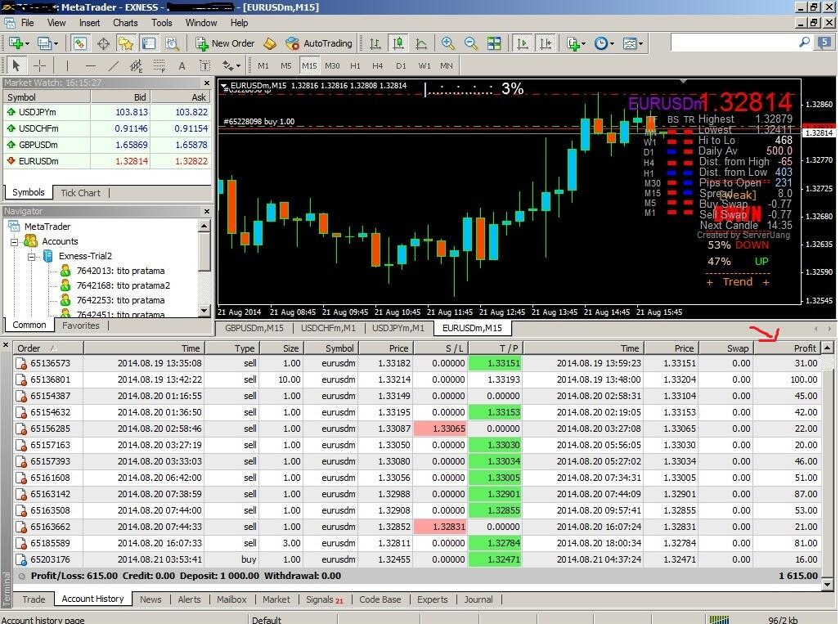The height and width of the screenshot is (624, 840).
Task: Select the Text 'A' tool
Action: [x=182, y=66]
